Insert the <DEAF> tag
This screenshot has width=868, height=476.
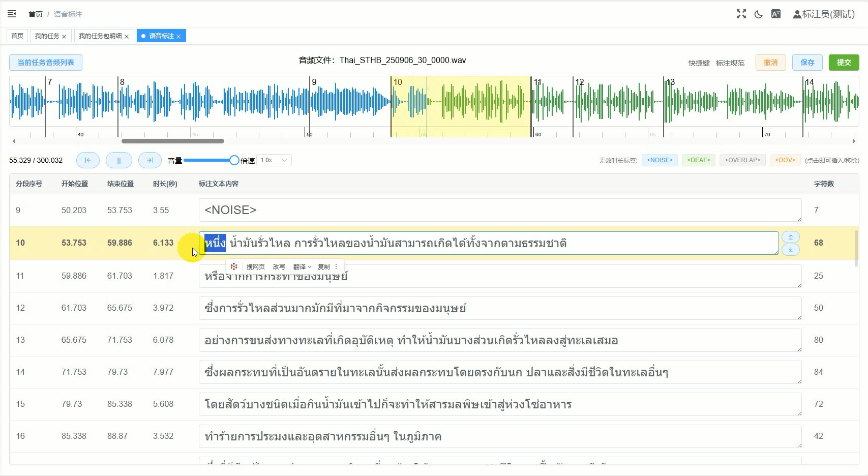click(x=699, y=160)
